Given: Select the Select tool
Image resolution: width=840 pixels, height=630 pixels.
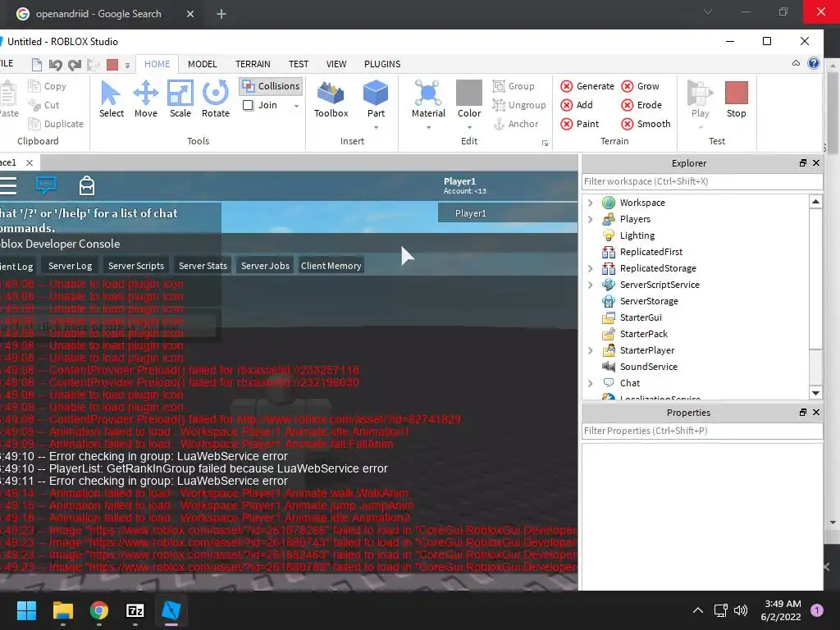Looking at the screenshot, I should point(112,99).
